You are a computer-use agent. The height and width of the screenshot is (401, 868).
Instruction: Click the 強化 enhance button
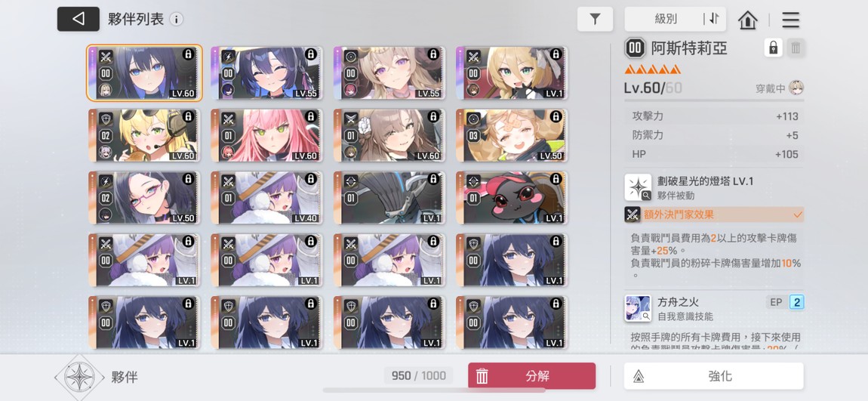(x=713, y=376)
